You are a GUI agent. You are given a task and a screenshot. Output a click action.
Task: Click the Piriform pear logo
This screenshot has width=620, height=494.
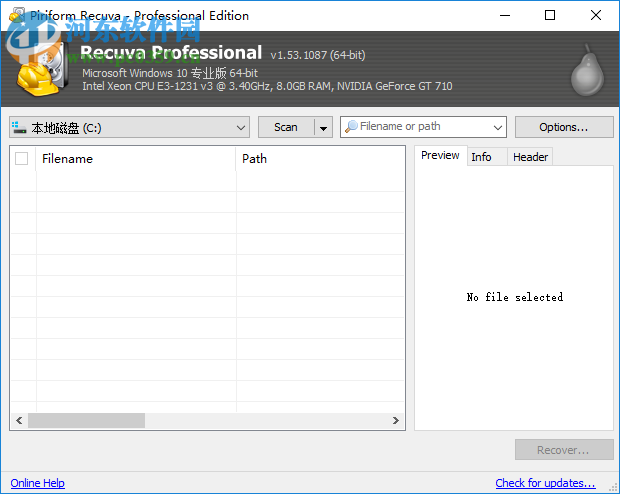pyautogui.click(x=587, y=70)
